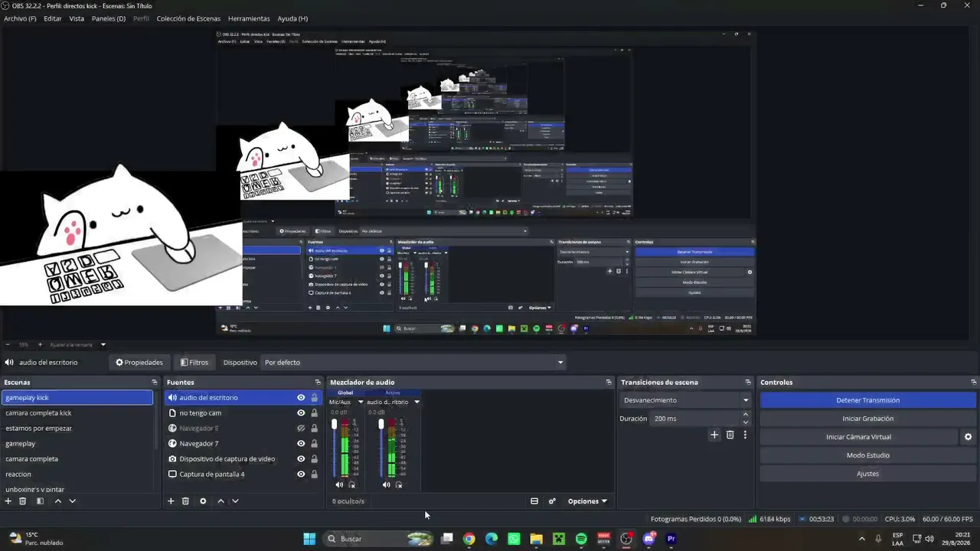The height and width of the screenshot is (551, 980).
Task: Delete the selected scene using trash icon
Action: click(23, 501)
